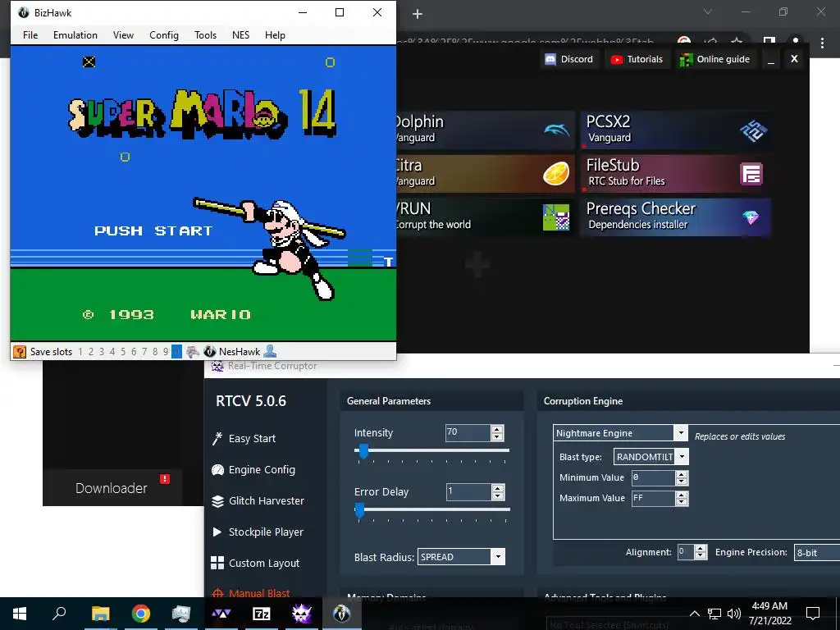Click the Prereqs Checker diamond icon
Image resolution: width=840 pixels, height=630 pixels.
751,217
